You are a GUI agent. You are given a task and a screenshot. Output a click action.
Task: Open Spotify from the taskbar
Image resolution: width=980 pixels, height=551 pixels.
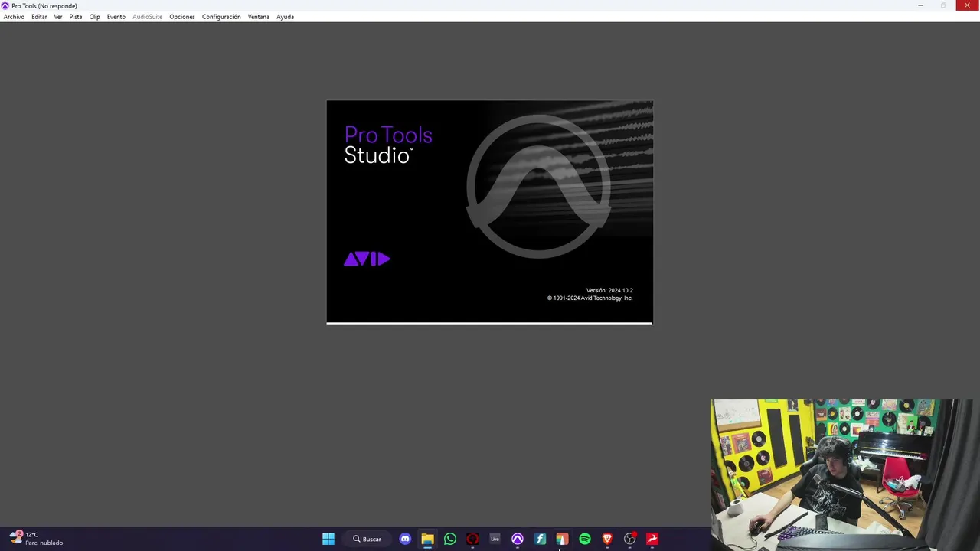click(x=585, y=539)
